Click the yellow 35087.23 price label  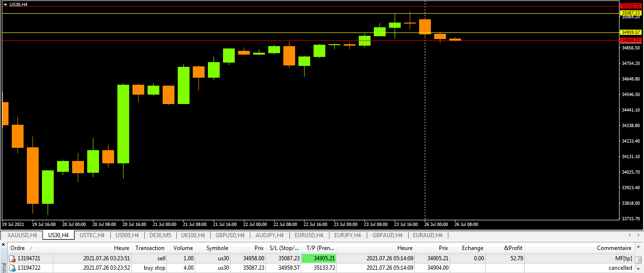point(630,13)
